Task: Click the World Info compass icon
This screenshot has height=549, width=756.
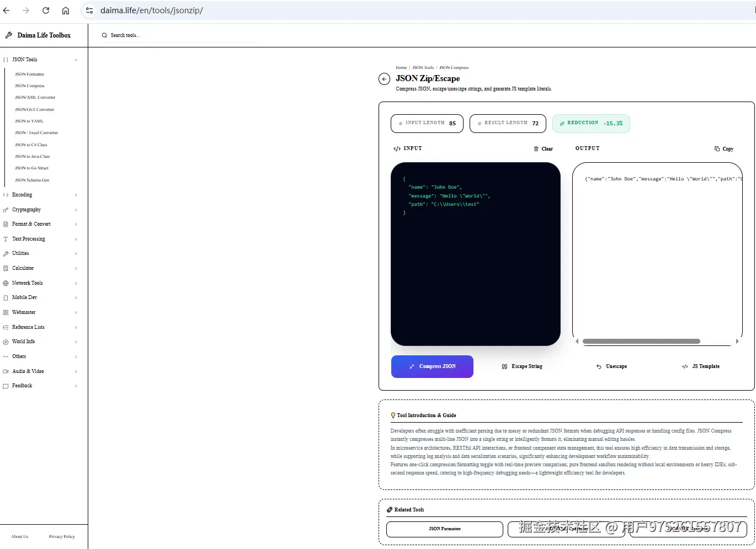Action: (x=6, y=342)
